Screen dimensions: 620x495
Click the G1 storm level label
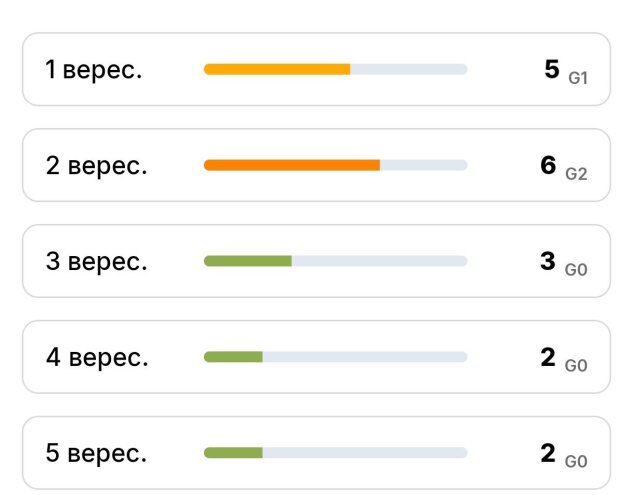click(x=578, y=78)
